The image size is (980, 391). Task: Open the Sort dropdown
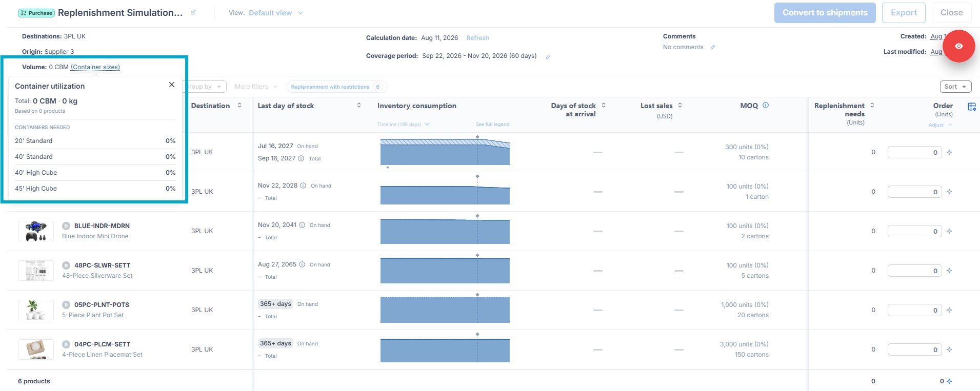955,87
